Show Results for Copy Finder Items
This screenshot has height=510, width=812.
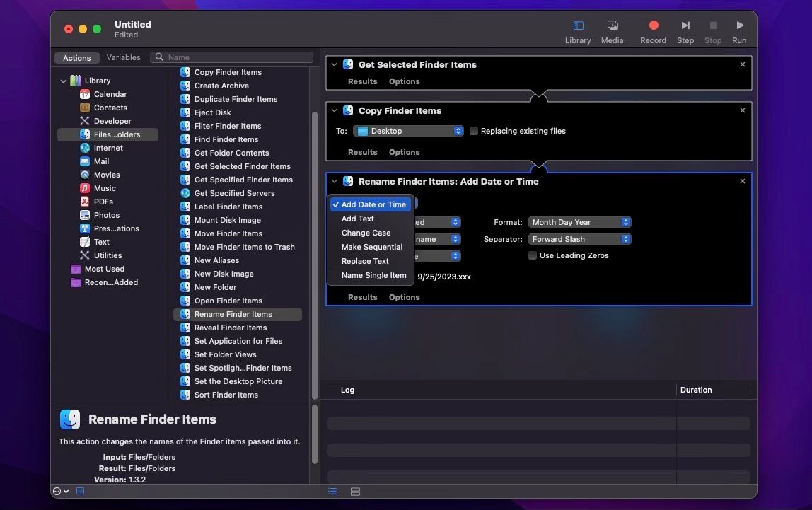[x=362, y=151]
